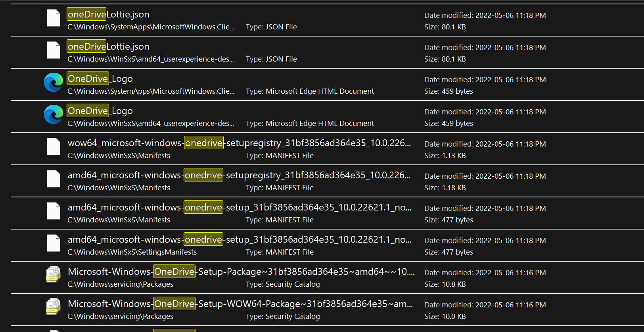Click catalog icon of OneDrive-Setup-WOW64-Package row

click(54, 306)
